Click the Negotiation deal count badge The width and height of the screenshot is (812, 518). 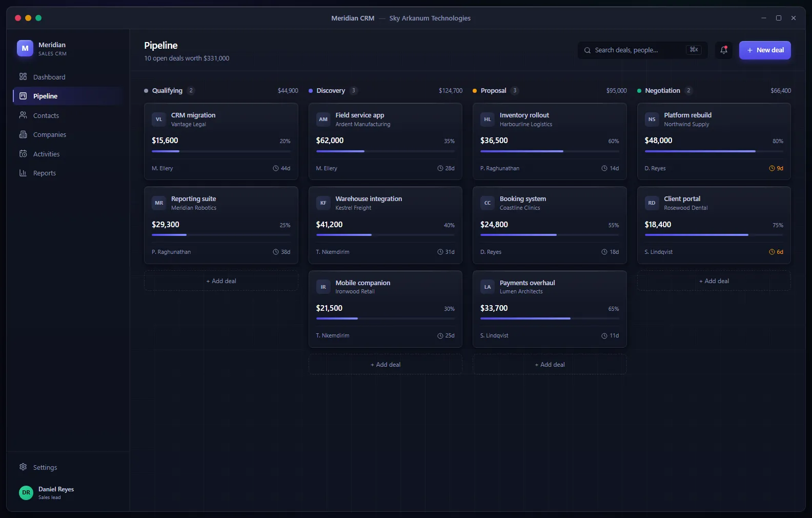(x=688, y=90)
